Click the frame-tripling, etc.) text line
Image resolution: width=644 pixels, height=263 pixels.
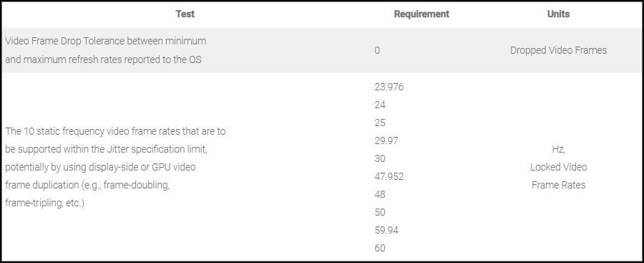pyautogui.click(x=45, y=204)
